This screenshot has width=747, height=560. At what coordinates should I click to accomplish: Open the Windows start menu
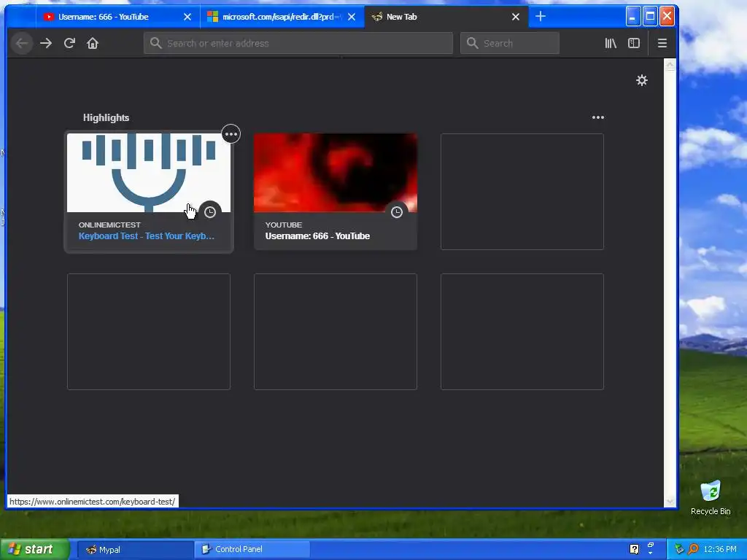click(x=34, y=550)
